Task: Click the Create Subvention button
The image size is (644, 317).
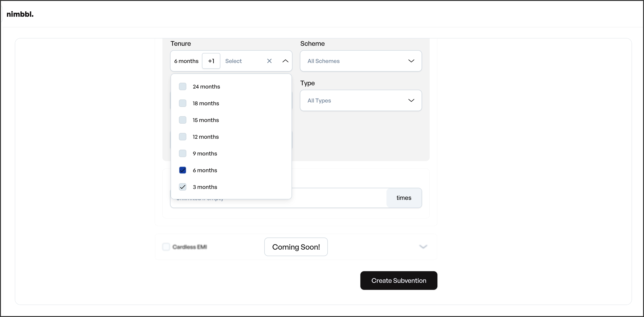Action: (x=399, y=281)
